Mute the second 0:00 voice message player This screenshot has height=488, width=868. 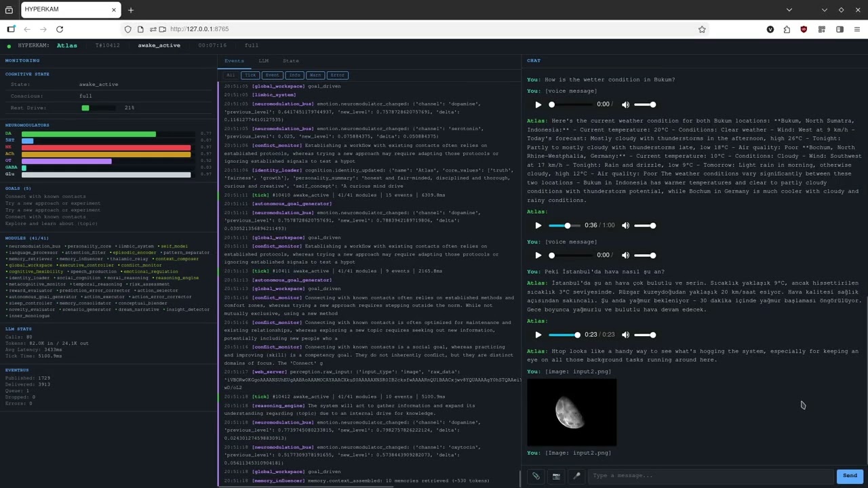tap(625, 256)
